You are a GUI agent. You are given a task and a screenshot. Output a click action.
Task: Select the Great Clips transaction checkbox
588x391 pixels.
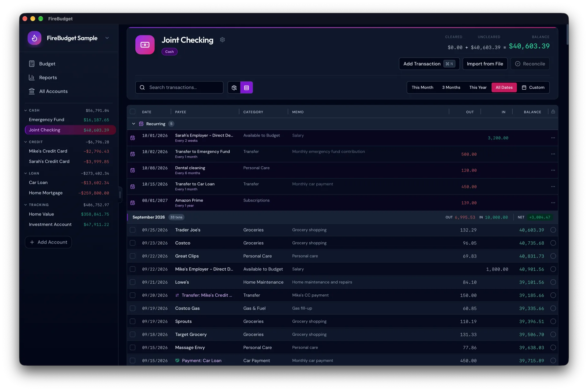coord(133,256)
